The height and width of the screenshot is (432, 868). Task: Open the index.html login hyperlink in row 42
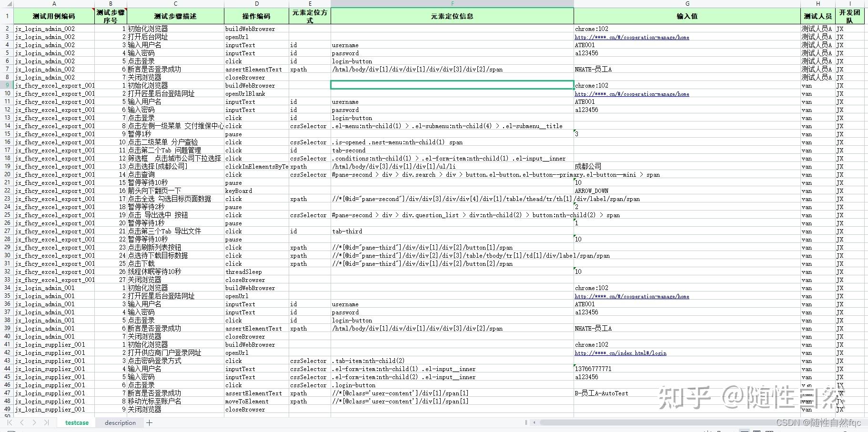coord(620,353)
